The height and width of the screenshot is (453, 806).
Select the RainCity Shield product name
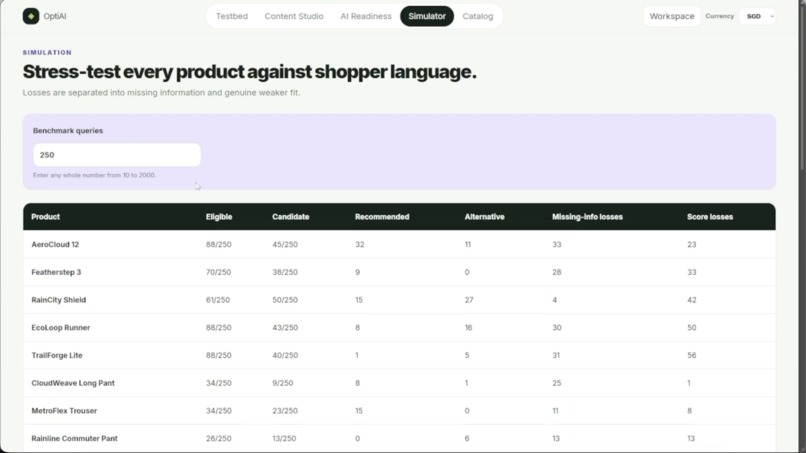click(x=59, y=300)
